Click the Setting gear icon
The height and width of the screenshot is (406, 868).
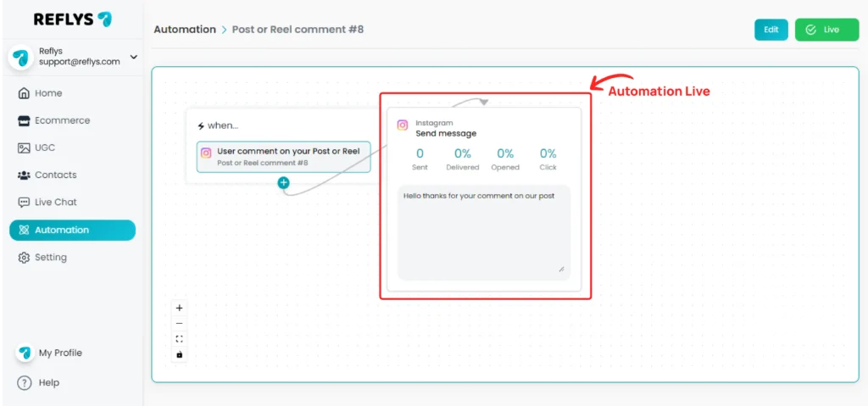coord(24,258)
